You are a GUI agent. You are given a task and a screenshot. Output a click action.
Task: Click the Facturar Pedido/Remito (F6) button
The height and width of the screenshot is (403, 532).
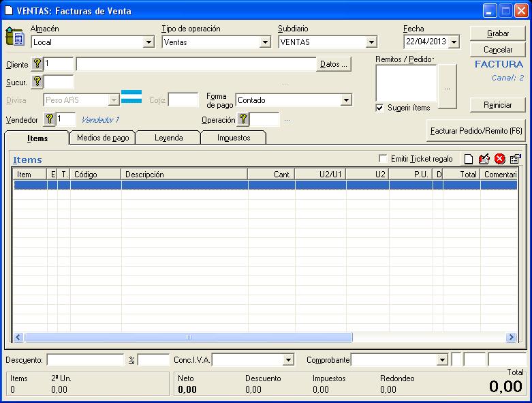tap(475, 130)
